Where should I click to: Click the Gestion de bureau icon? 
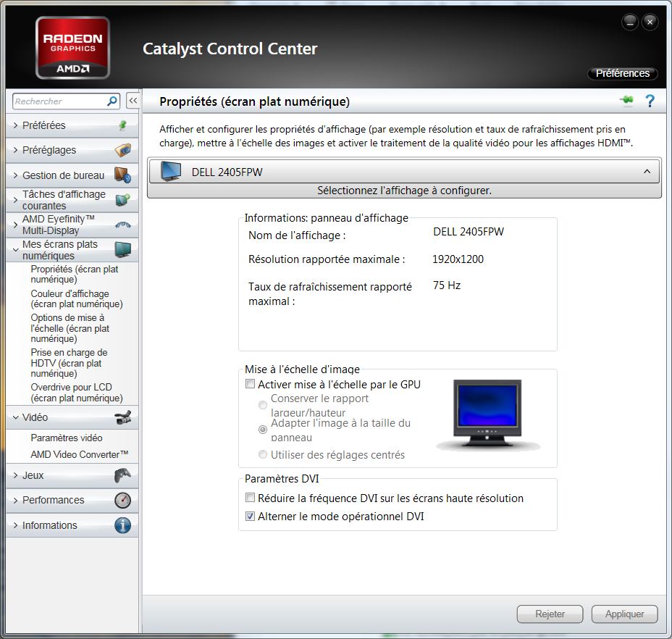(x=123, y=175)
